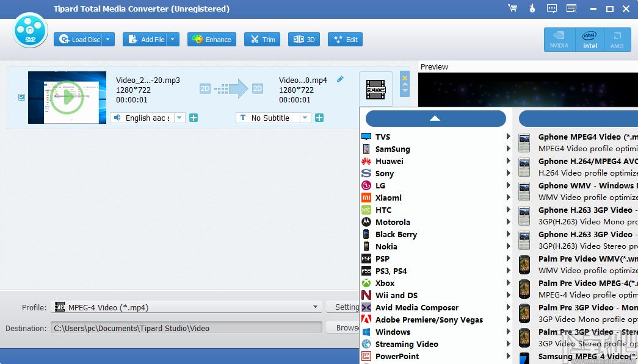Click the Motorola logo icon
This screenshot has width=638, height=364.
click(366, 222)
